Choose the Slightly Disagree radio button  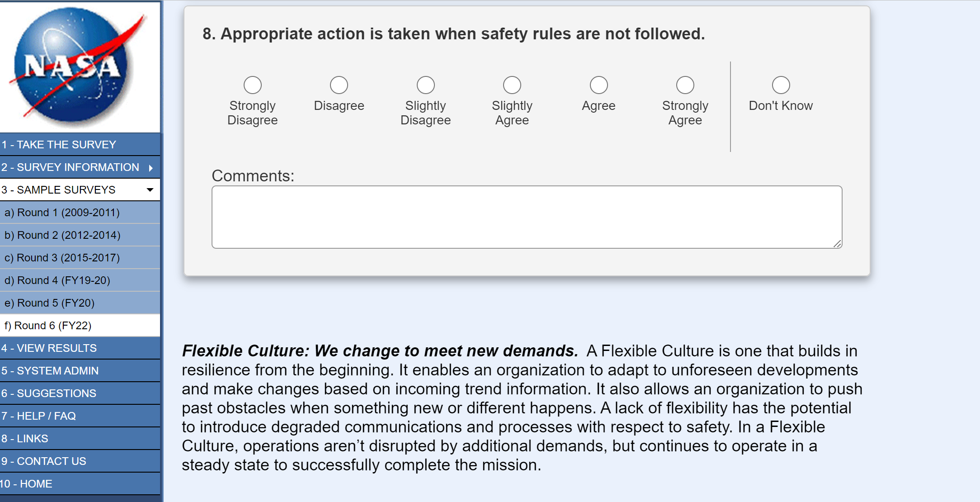[x=426, y=85]
